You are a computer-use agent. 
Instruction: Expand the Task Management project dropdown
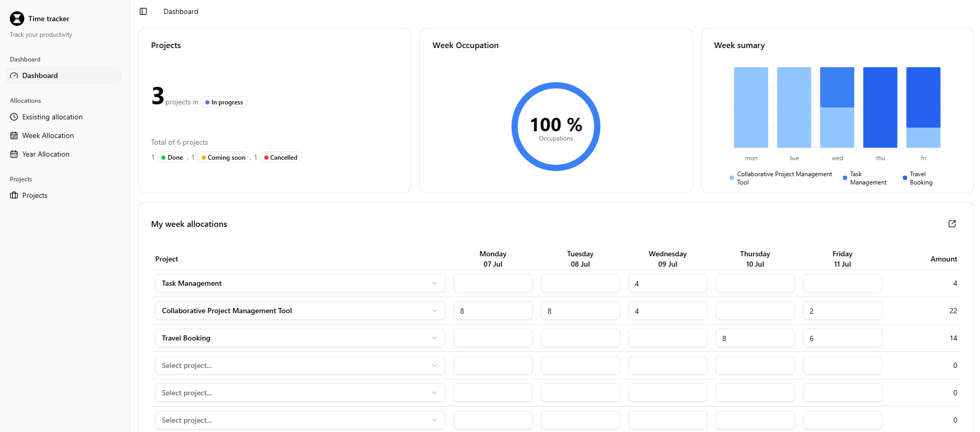click(x=300, y=283)
